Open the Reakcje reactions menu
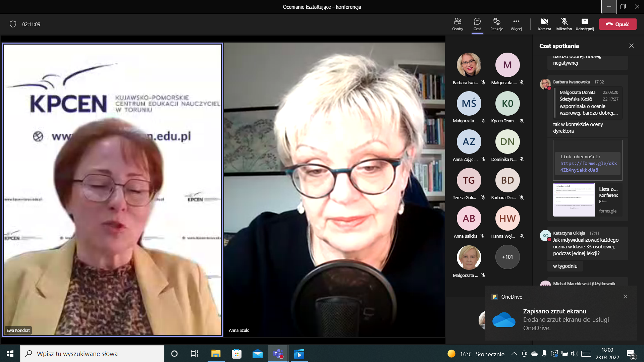644x362 pixels. pyautogui.click(x=497, y=24)
